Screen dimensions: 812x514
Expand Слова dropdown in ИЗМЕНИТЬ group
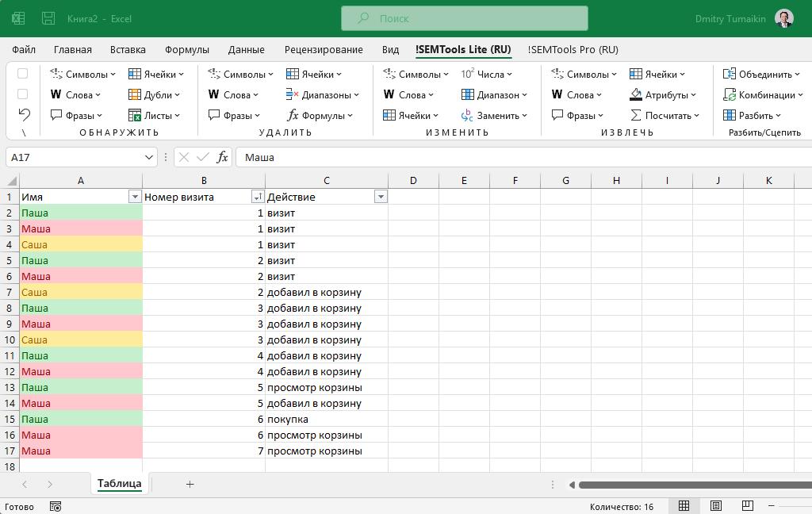click(x=431, y=95)
